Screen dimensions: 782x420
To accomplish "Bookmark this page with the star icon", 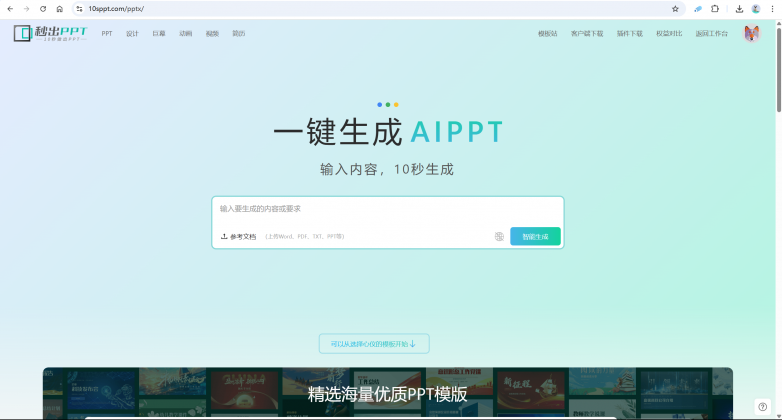I will pos(675,9).
